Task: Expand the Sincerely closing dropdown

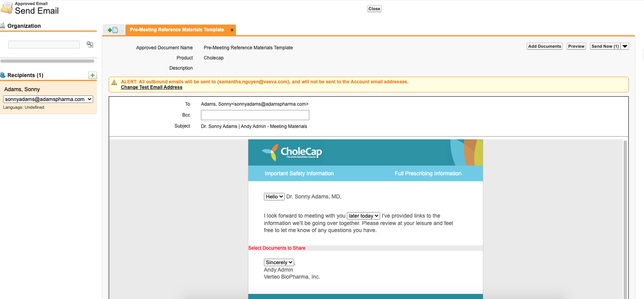Action: 279,263
